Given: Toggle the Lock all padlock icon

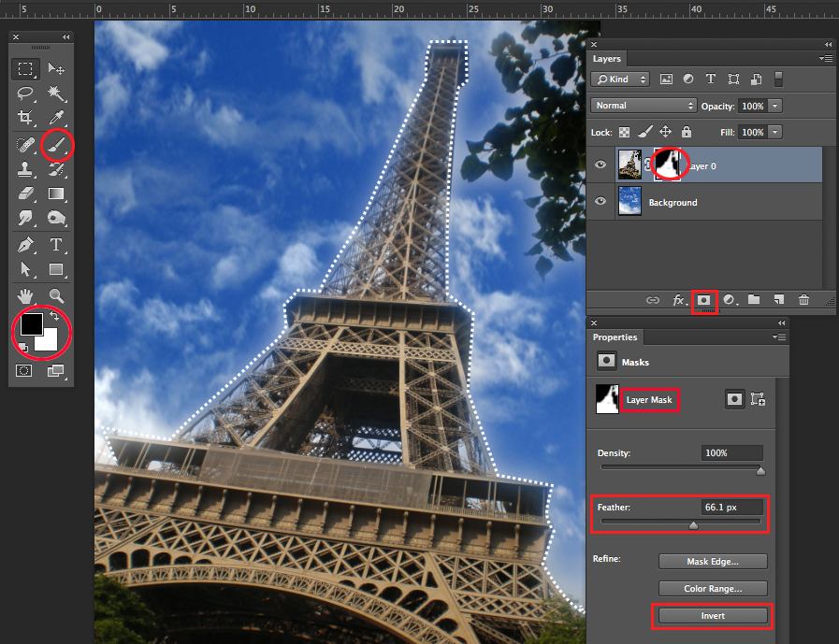Looking at the screenshot, I should tap(687, 133).
